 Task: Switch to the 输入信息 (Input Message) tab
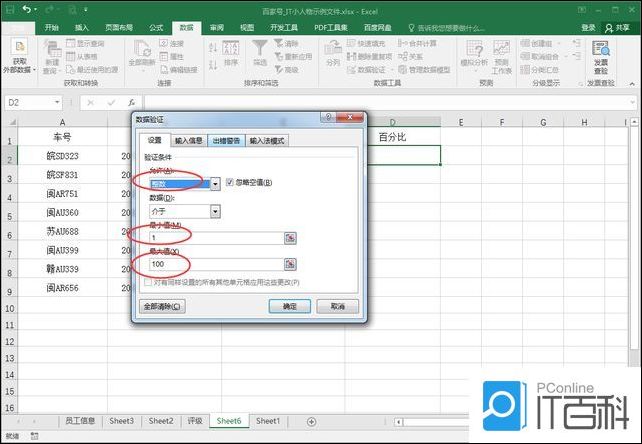tap(188, 140)
